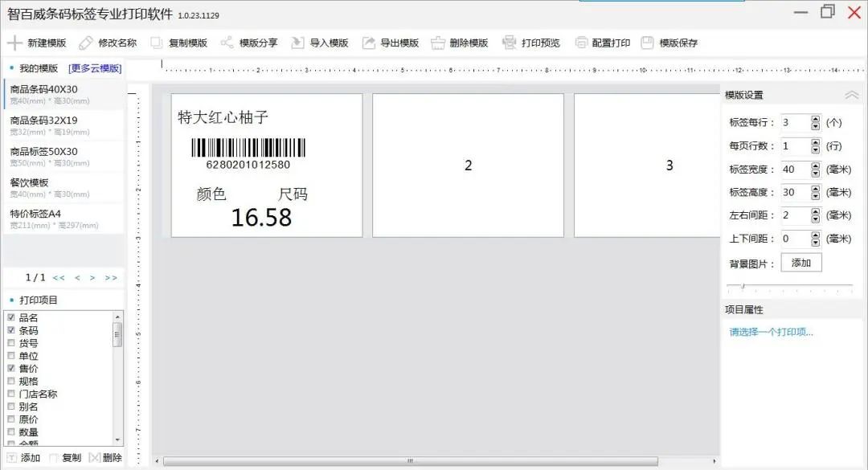This screenshot has height=470, width=868.
Task: Collapse the 模版设置 panel chevron
Action: tap(852, 95)
